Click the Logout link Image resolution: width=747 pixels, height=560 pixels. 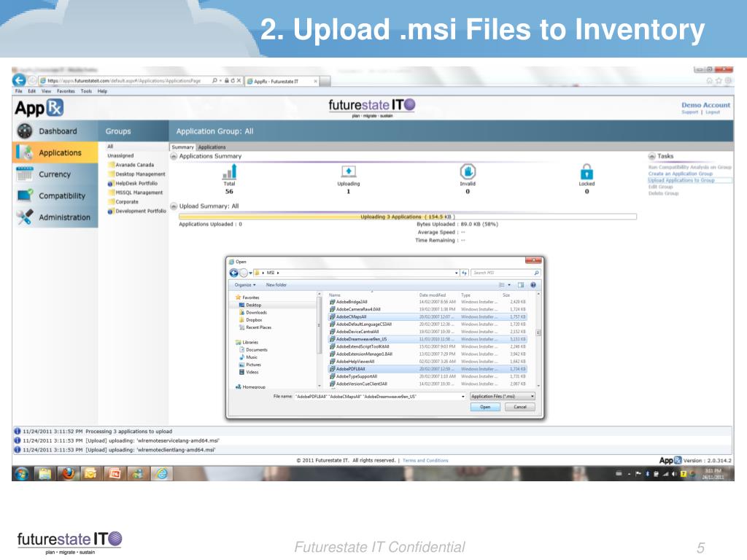tap(713, 112)
